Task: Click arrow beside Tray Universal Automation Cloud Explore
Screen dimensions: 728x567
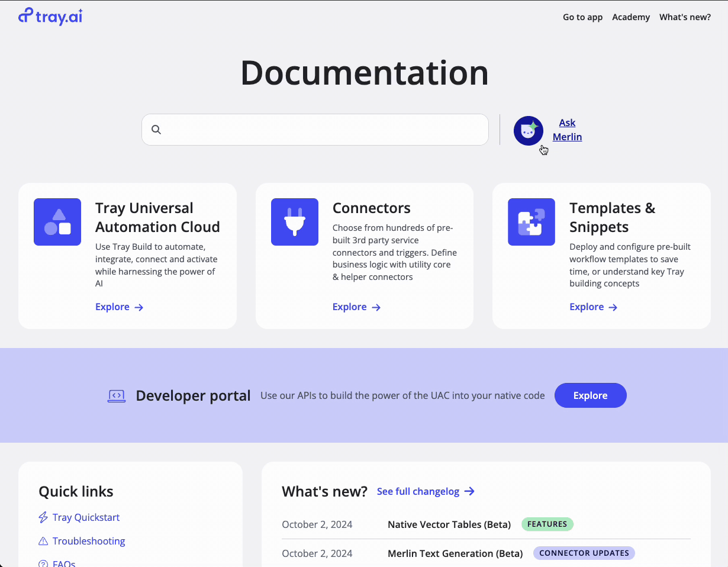Action: coord(139,307)
